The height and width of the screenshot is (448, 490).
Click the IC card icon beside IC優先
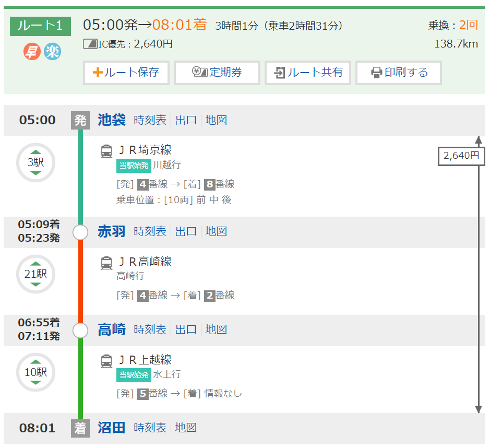90,44
